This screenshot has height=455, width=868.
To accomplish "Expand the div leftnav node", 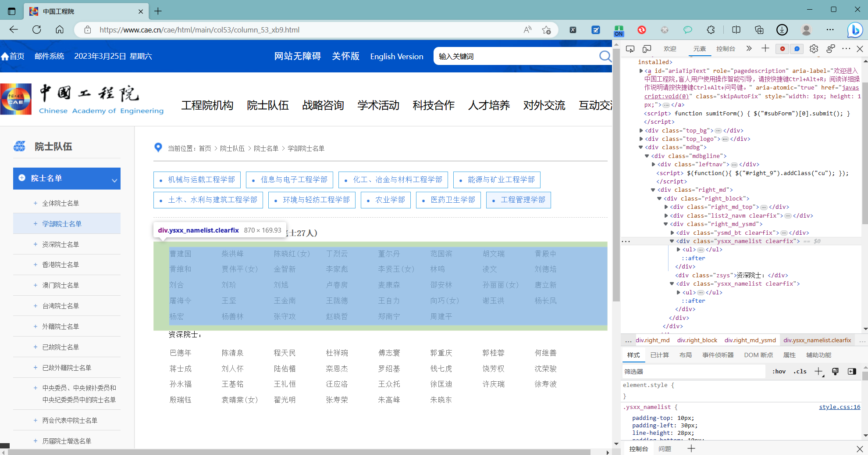I will (653, 164).
